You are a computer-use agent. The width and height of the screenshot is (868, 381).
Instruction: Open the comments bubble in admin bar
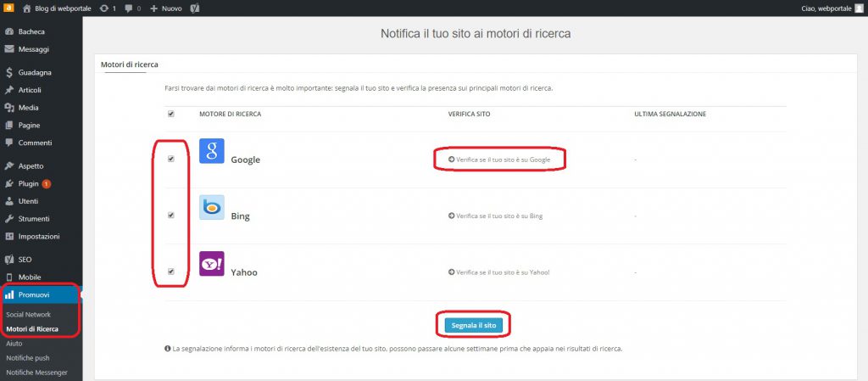coord(128,8)
